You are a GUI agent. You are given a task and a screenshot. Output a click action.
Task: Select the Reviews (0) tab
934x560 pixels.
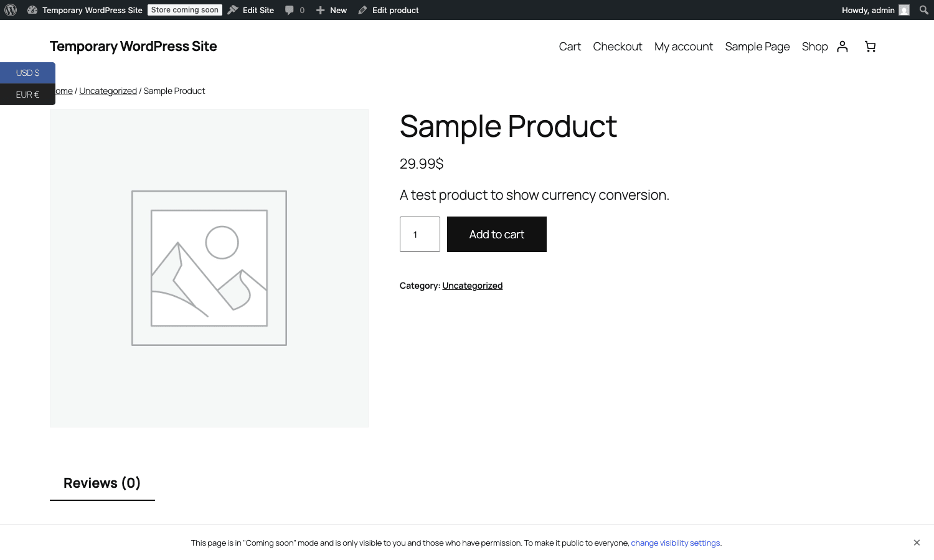point(102,483)
